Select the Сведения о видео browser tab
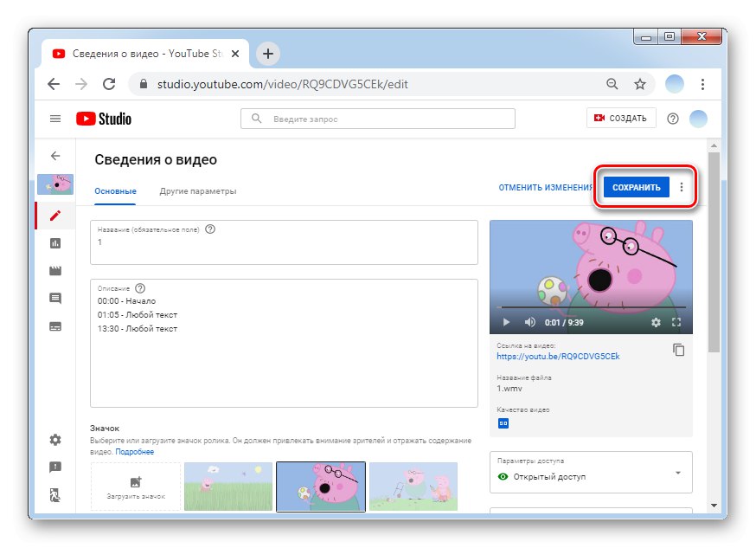The width and height of the screenshot is (756, 548). 145,54
